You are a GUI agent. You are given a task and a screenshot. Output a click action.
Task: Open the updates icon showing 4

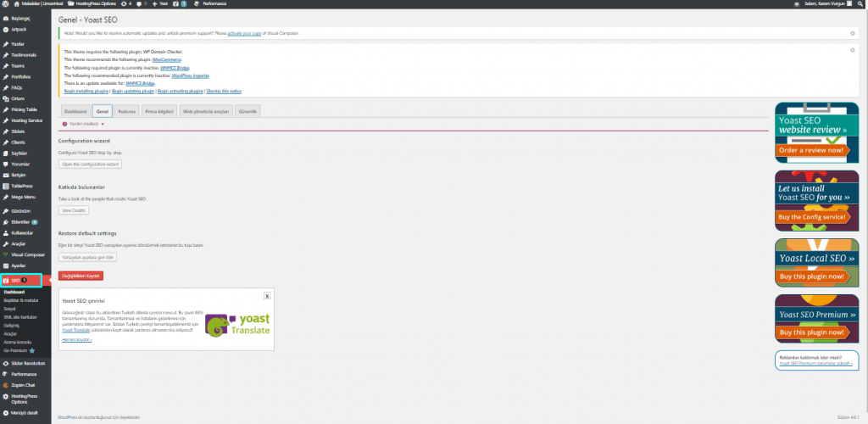(125, 3)
